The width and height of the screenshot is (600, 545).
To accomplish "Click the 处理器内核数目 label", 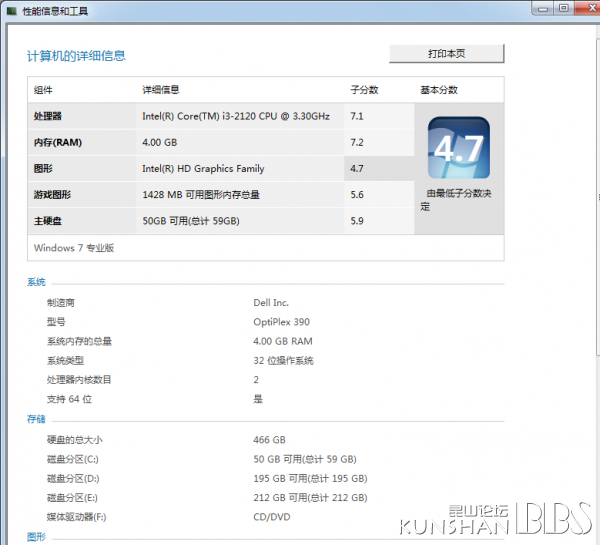I will (79, 380).
